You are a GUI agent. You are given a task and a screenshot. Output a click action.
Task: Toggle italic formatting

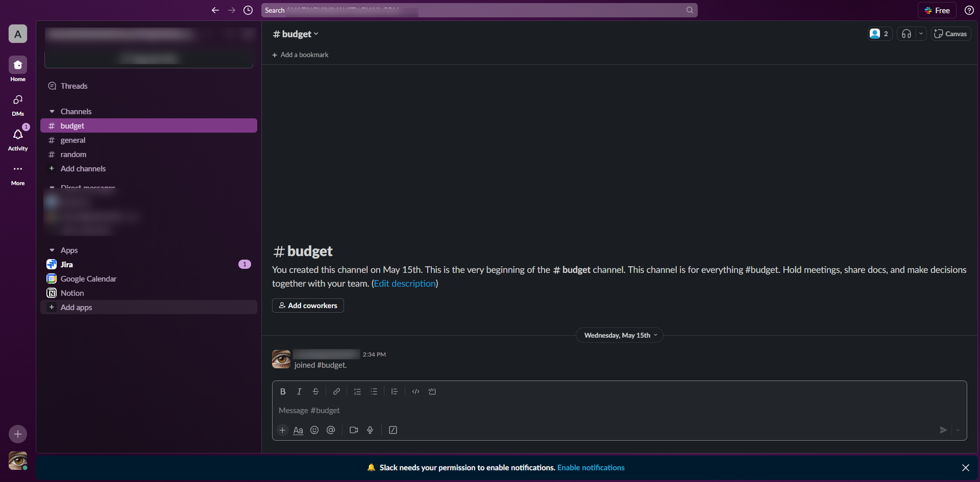pos(299,392)
